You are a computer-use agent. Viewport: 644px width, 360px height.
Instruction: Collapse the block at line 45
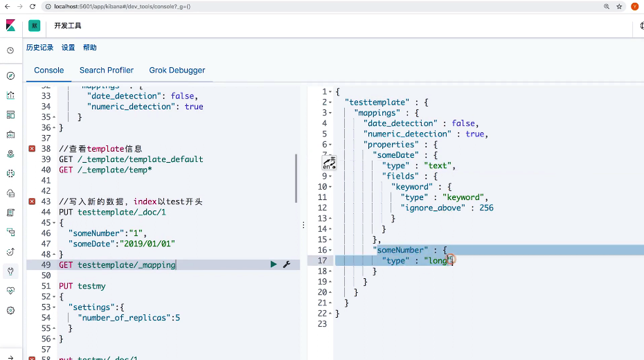tap(55, 223)
